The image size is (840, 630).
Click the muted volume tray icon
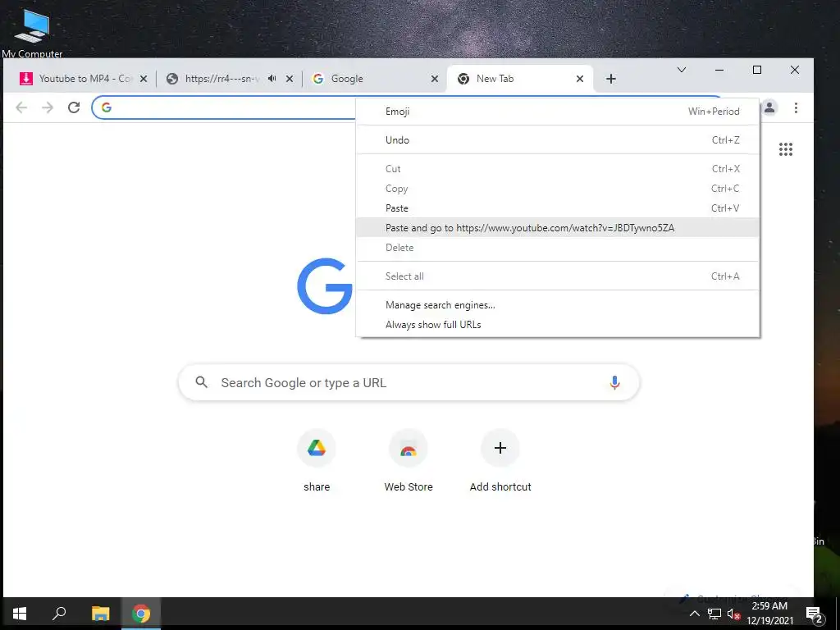tap(733, 614)
